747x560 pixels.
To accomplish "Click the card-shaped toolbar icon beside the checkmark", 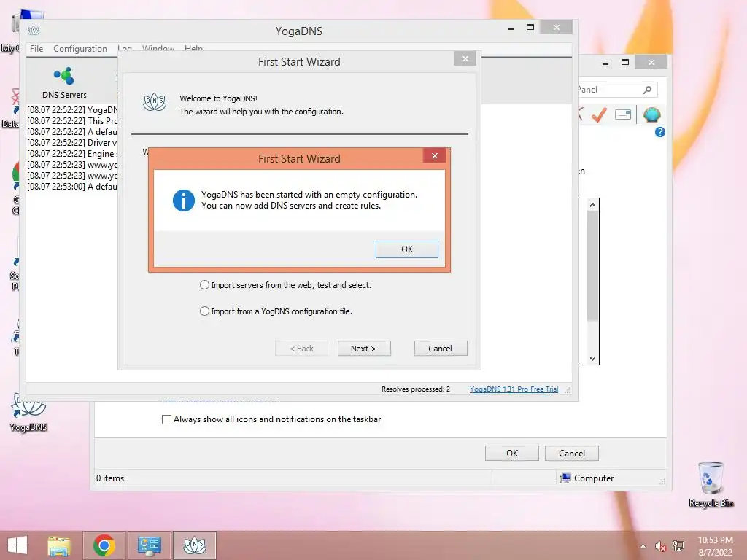I will [623, 114].
